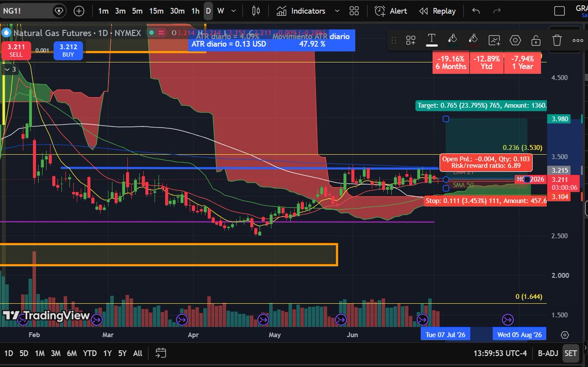
Task: Switch to the 1m timeframe
Action: pyautogui.click(x=103, y=11)
